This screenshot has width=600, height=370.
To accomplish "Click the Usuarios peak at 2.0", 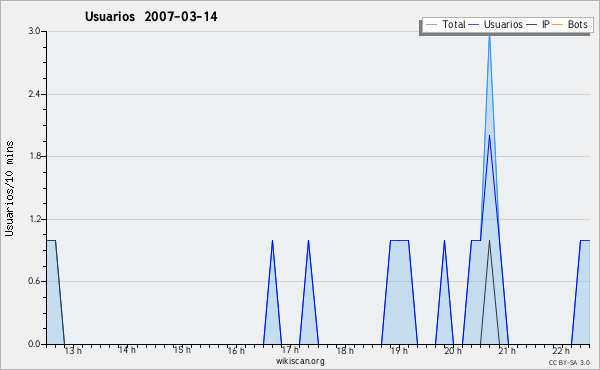I will tap(489, 136).
